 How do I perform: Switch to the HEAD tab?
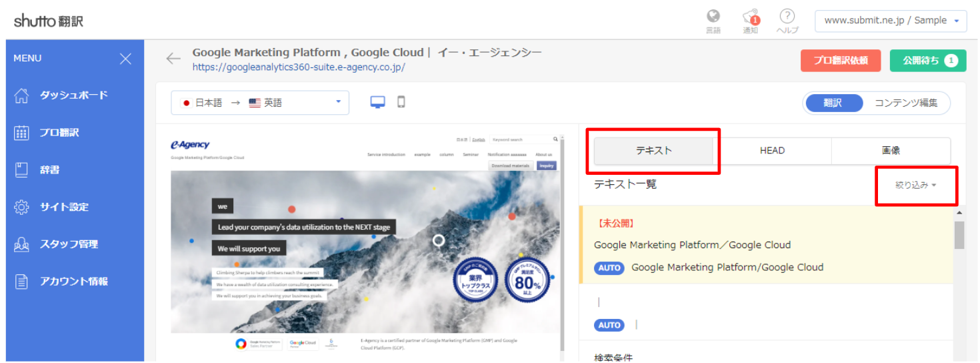[772, 151]
